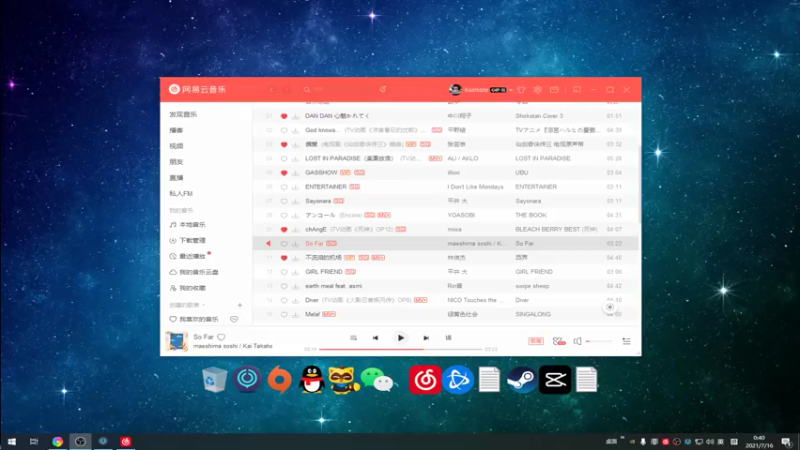Screen dimensions: 800x450
Task: Like the GIRL FRIEND track
Action: point(284,272)
